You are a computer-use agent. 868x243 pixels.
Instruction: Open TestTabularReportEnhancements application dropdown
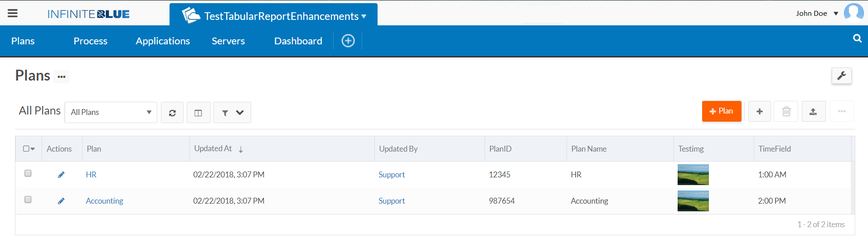coord(273,15)
